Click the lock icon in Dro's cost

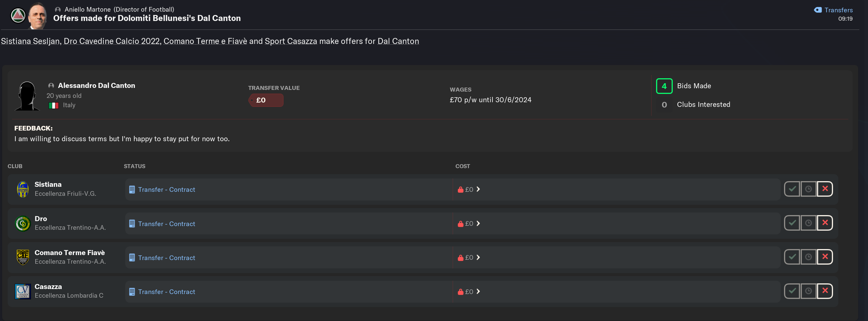pos(460,224)
